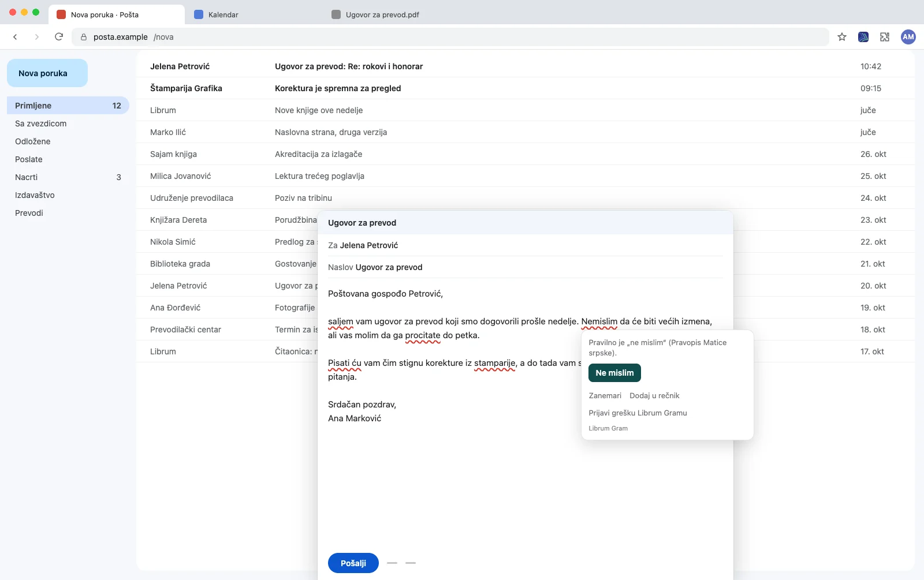
Task: Click the underlined word 'procitate'
Action: [423, 335]
